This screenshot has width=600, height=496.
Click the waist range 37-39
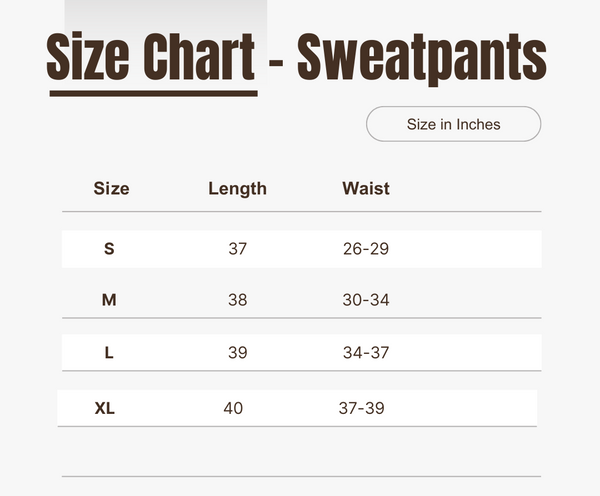[x=362, y=408]
